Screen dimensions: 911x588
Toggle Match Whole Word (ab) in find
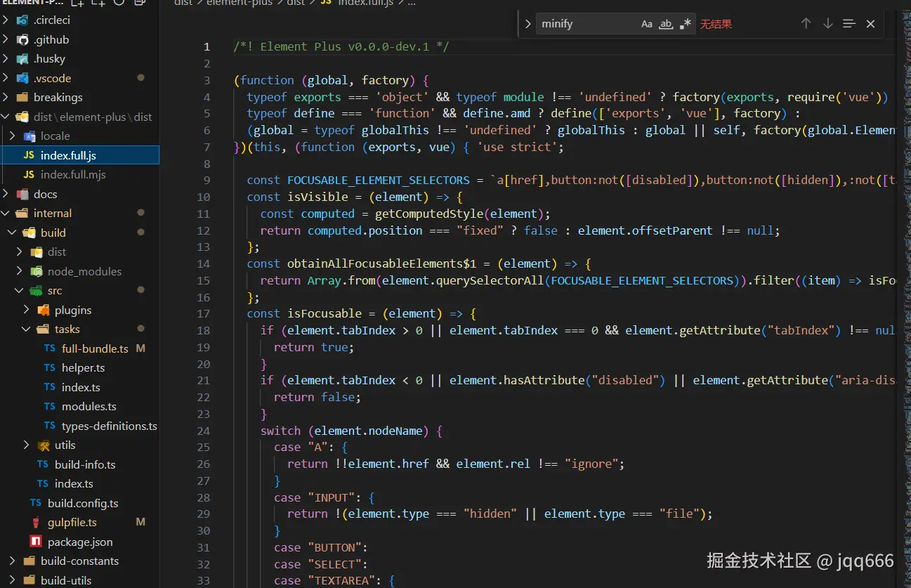click(x=666, y=24)
